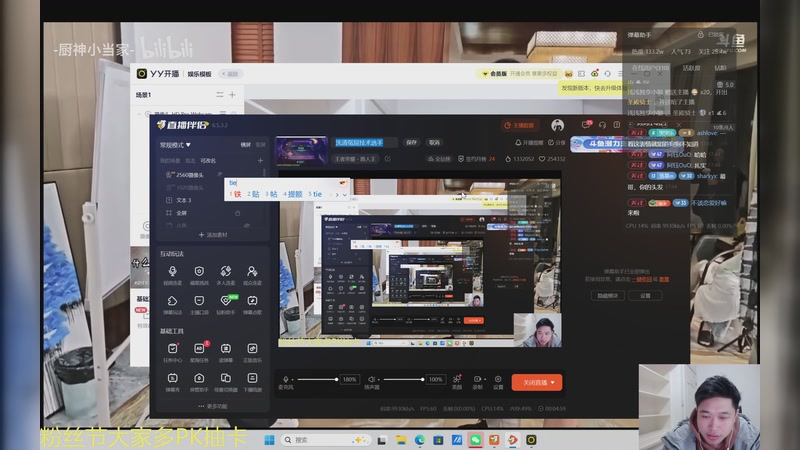Open the 视频连麦 microphone icon in 互动玩法
The height and width of the screenshot is (450, 800).
(172, 271)
